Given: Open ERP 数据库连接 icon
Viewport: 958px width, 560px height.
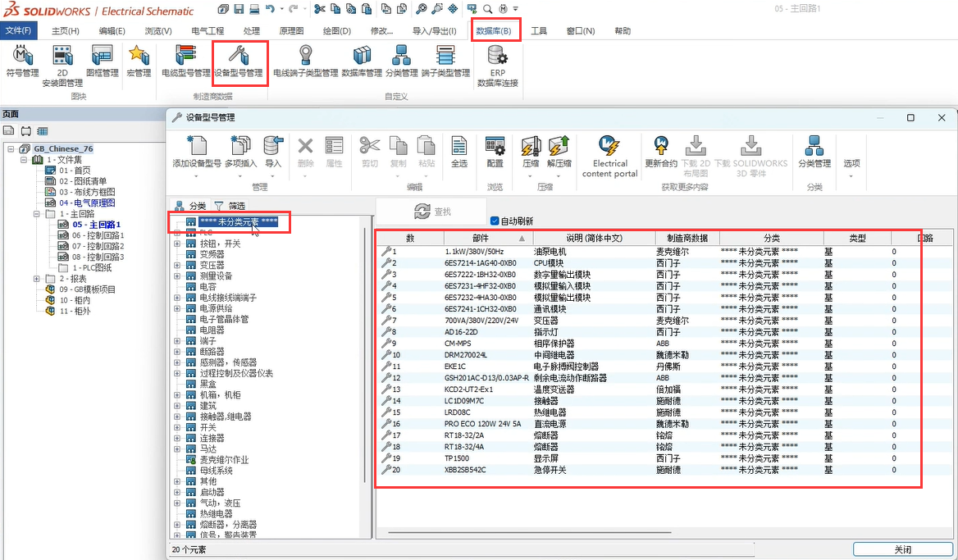Looking at the screenshot, I should click(x=497, y=66).
